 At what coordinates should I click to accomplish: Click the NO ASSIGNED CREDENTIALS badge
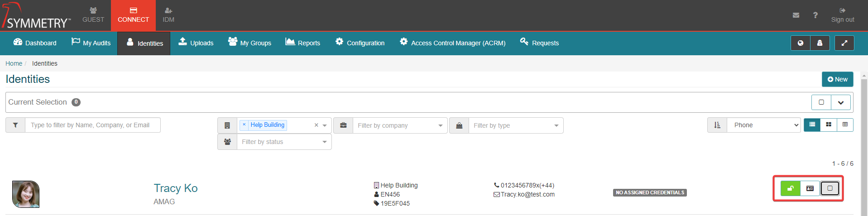point(650,192)
